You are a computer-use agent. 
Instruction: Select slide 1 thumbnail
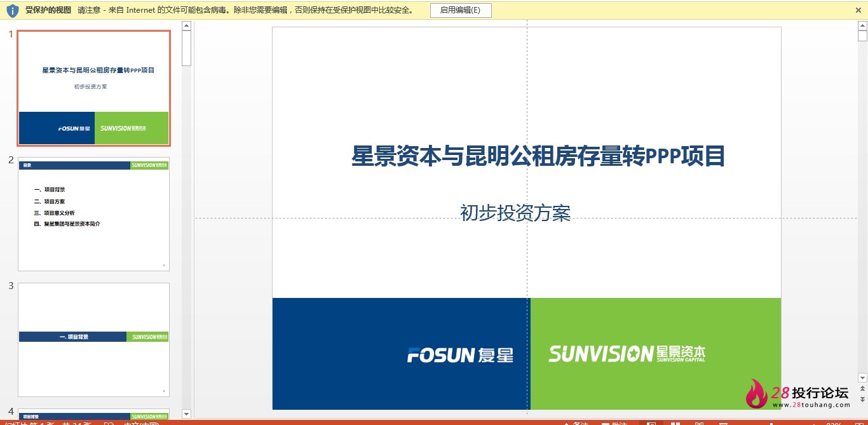click(94, 88)
